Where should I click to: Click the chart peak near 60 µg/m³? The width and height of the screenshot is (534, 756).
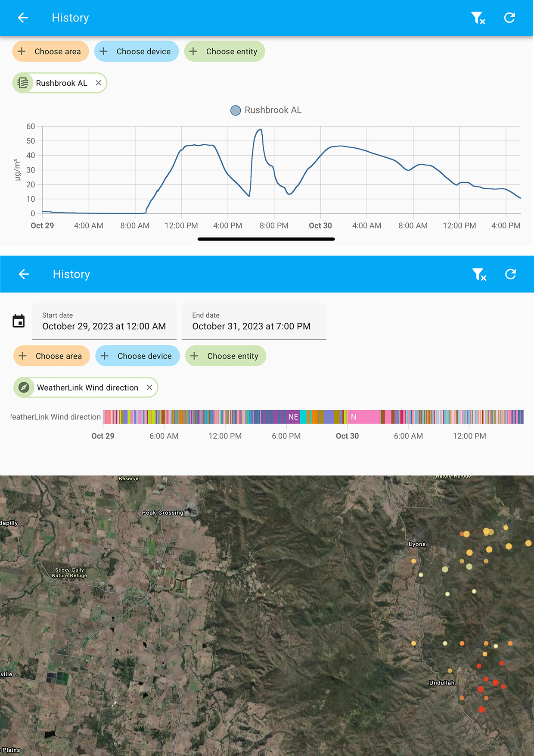(x=260, y=129)
